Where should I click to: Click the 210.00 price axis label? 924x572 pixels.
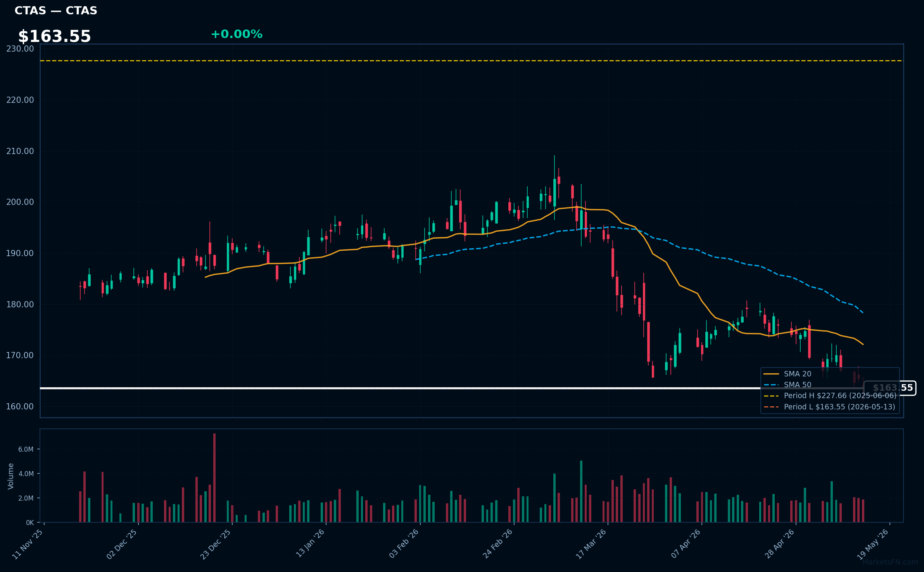[x=20, y=151]
